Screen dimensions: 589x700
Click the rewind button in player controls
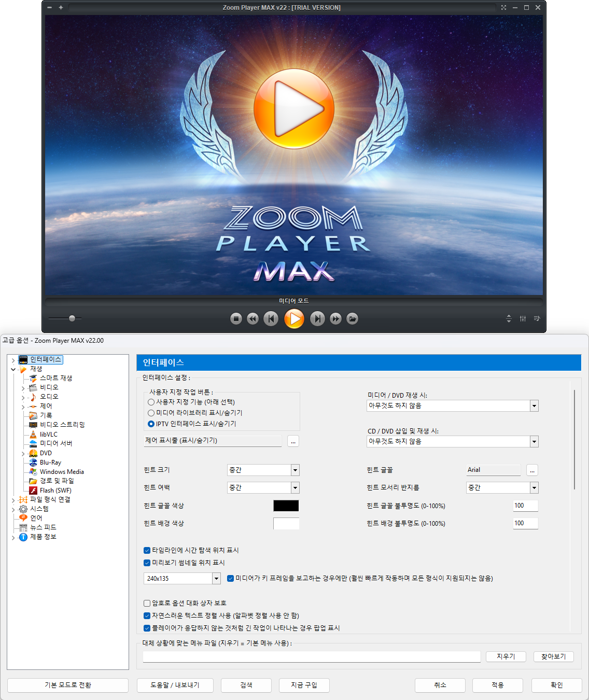click(x=253, y=319)
